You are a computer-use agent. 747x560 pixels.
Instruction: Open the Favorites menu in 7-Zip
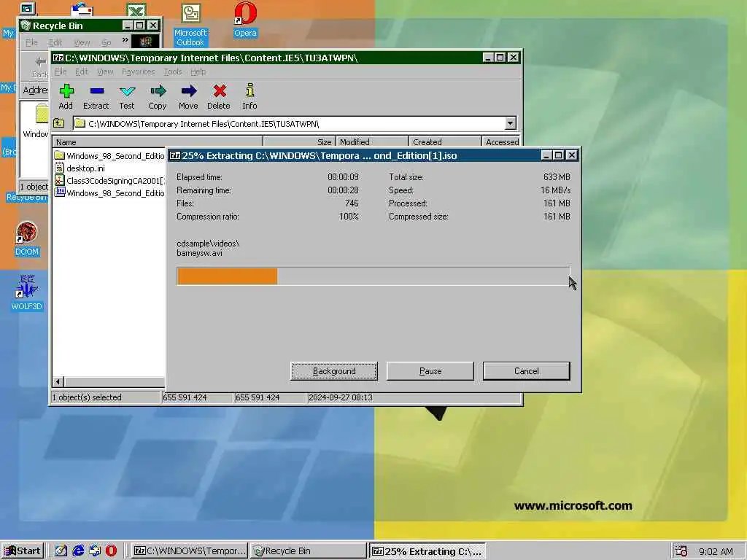[138, 71]
